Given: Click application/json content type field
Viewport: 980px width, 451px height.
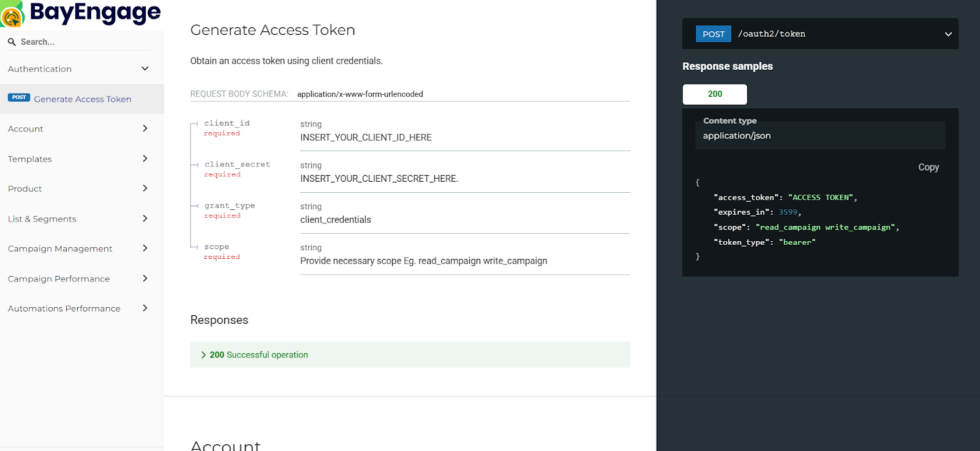Looking at the screenshot, I should point(820,135).
